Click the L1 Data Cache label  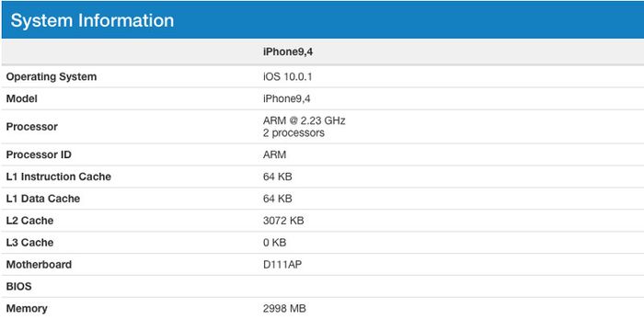tap(43, 199)
